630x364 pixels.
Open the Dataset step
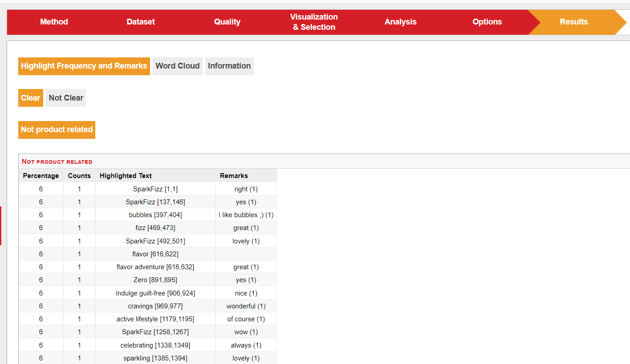coord(141,22)
